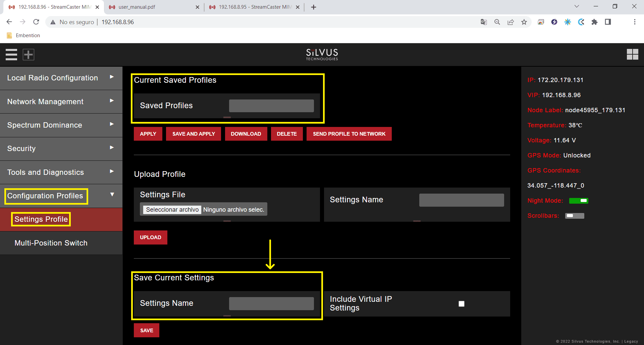
Task: Click the Settings Name field under Save Current Settings
Action: pyautogui.click(x=271, y=303)
